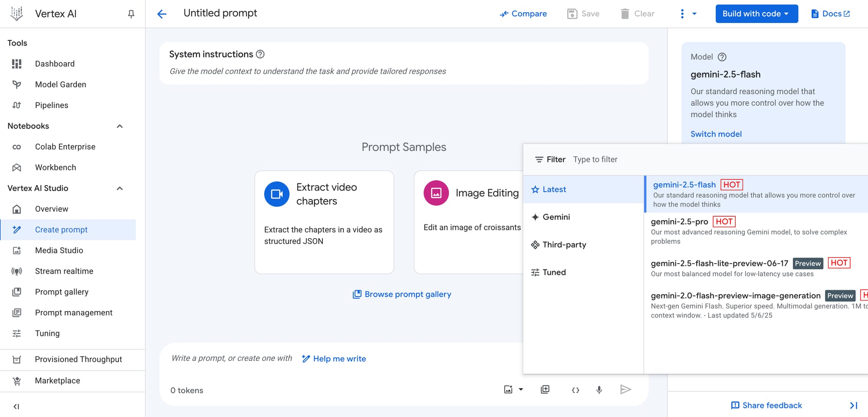The height and width of the screenshot is (417, 868).
Task: Collapse the side panel with right-bar arrow
Action: pyautogui.click(x=854, y=405)
